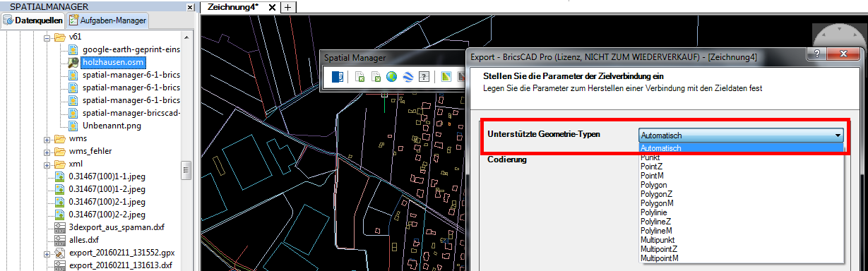
Task: Open the question mark help icon
Action: point(424,77)
